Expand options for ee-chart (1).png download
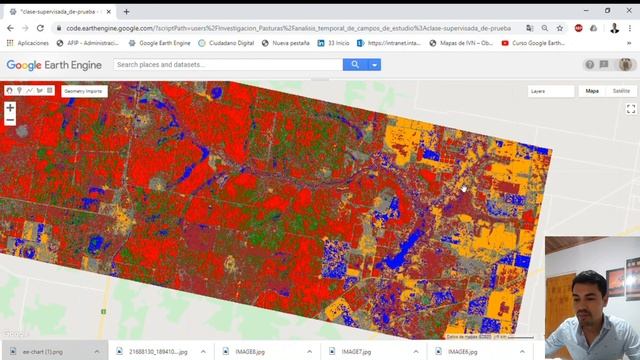The height and width of the screenshot is (360, 640). [97, 351]
